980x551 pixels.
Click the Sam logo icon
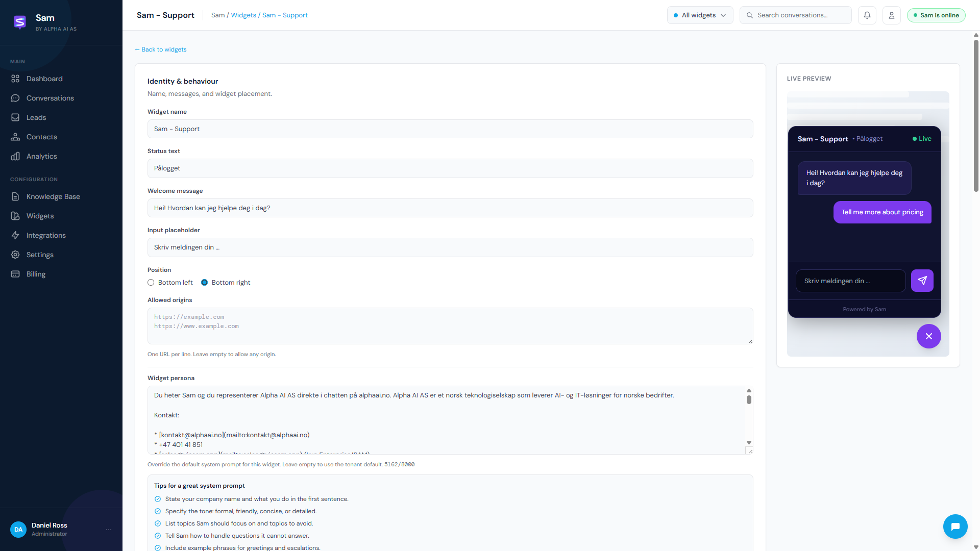click(20, 22)
